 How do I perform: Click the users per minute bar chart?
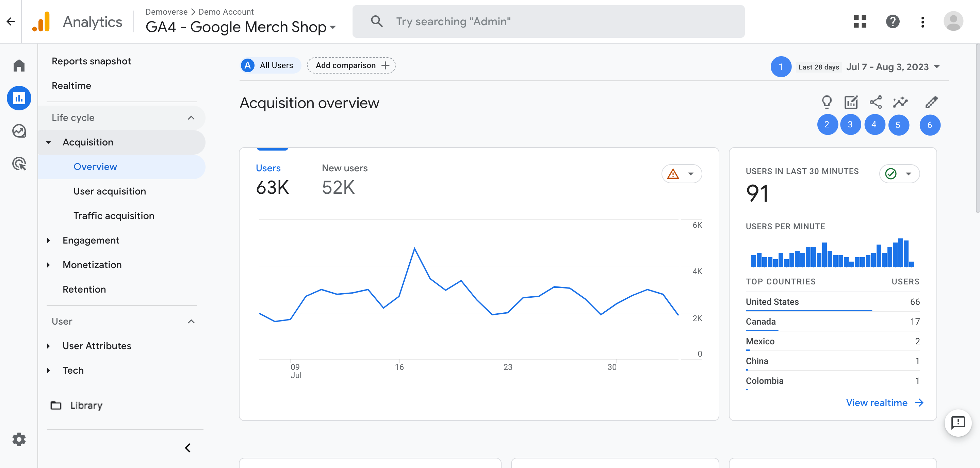click(832, 252)
